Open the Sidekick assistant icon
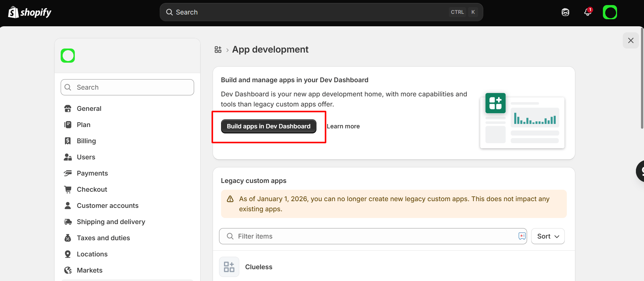Image resolution: width=644 pixels, height=281 pixels. coord(565,12)
